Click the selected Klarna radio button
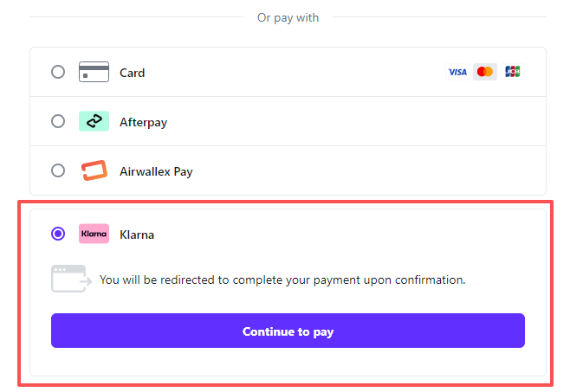This screenshot has height=392, width=570. (x=58, y=234)
